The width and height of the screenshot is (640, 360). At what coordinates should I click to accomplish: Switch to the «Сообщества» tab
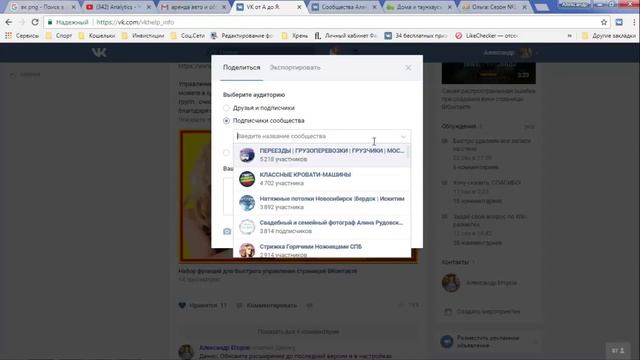(x=343, y=7)
